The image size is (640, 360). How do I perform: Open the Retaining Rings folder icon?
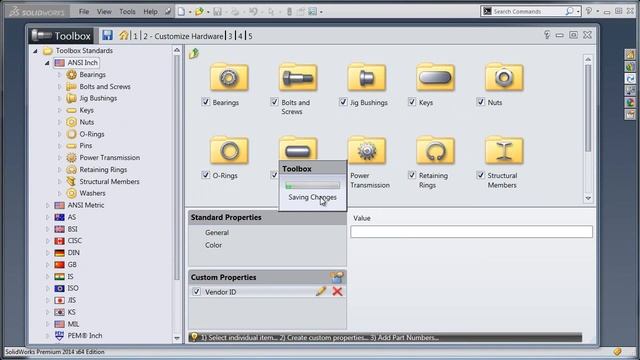tap(435, 150)
